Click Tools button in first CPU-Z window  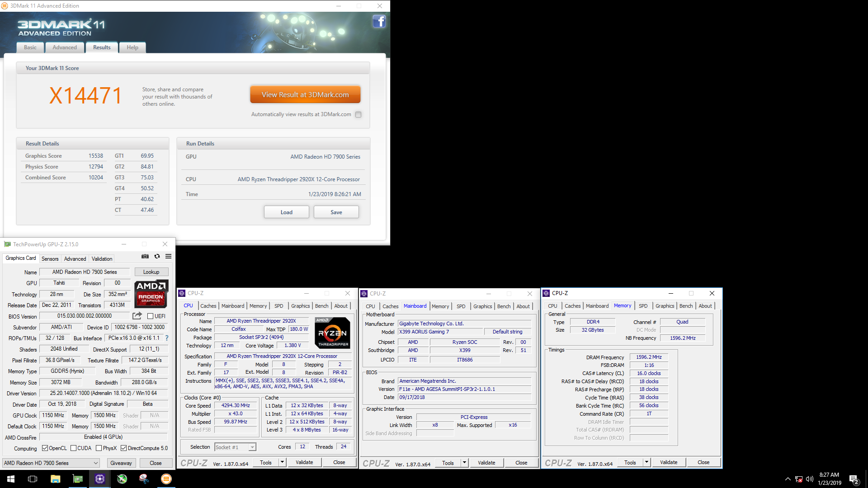(x=266, y=462)
